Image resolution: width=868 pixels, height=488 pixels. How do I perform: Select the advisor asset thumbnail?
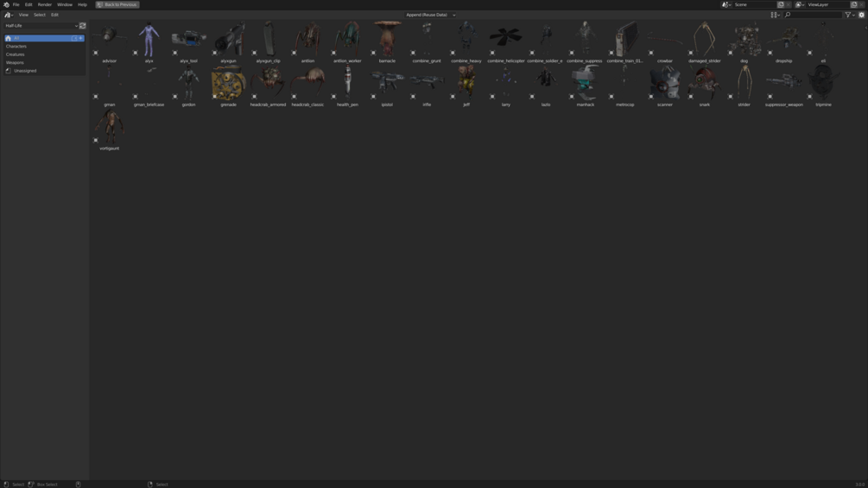point(109,42)
